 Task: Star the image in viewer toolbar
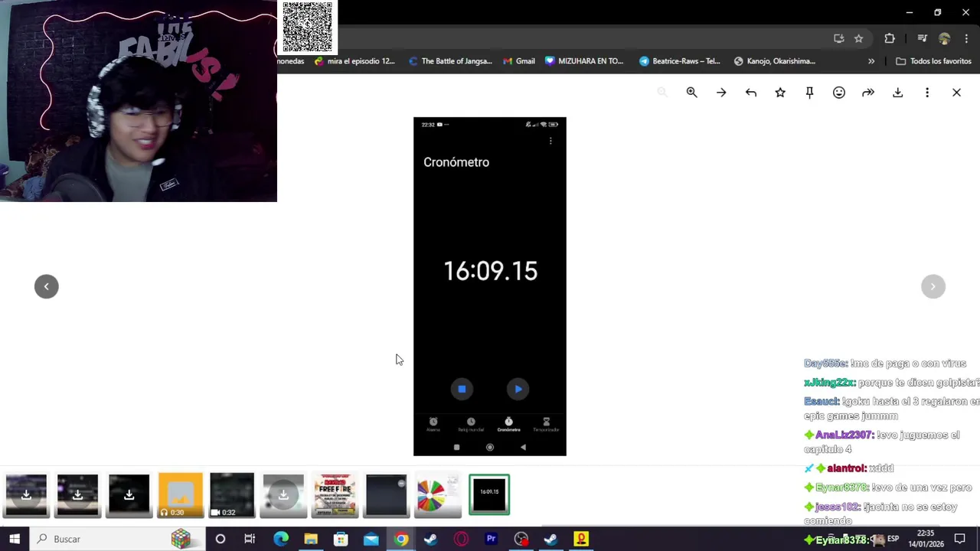780,93
